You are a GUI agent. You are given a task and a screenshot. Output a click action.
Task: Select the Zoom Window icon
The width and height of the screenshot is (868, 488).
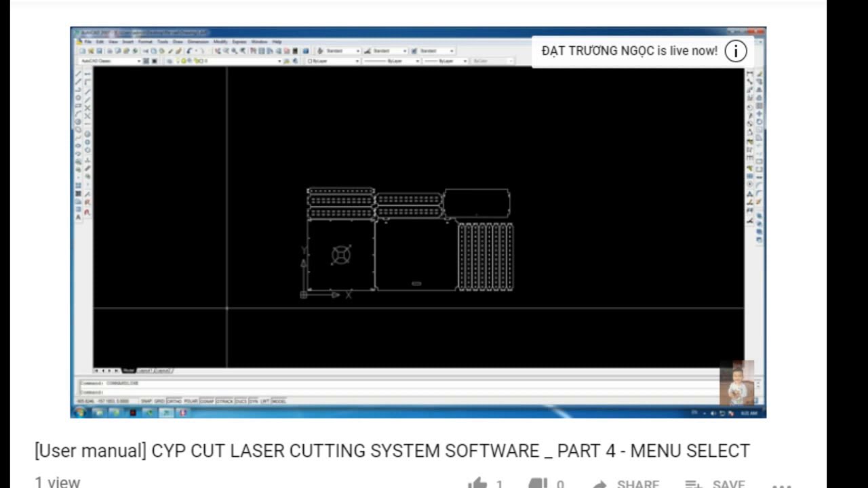pyautogui.click(x=234, y=51)
